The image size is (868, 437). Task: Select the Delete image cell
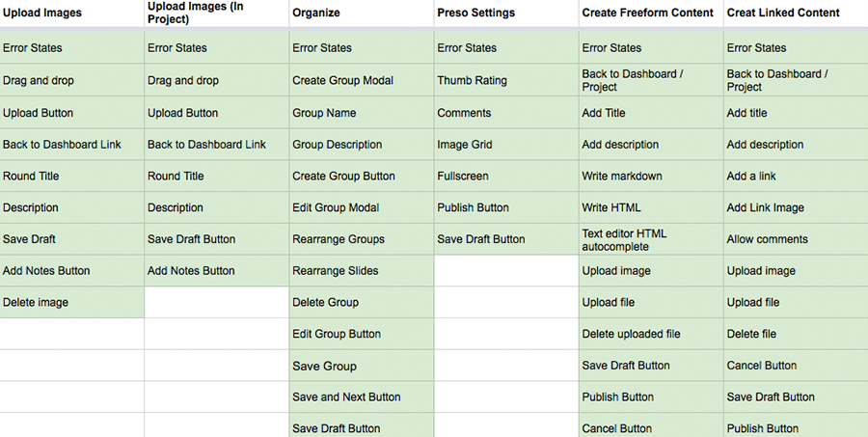[72, 302]
